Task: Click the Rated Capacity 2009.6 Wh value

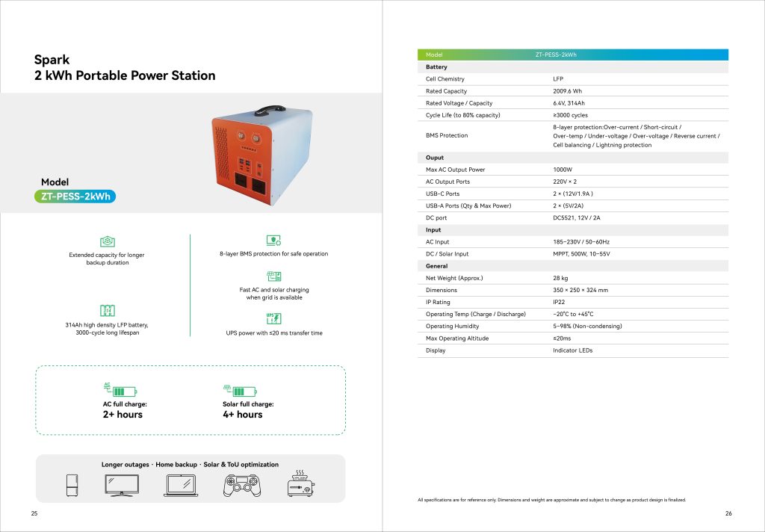Action: (567, 91)
